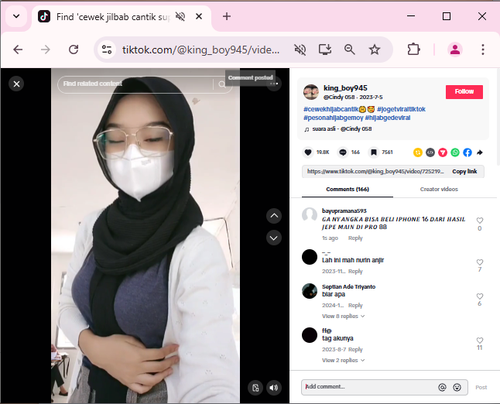Screen dimensions: 500x404
Task: Share video via WhatsApp
Action: 455,152
